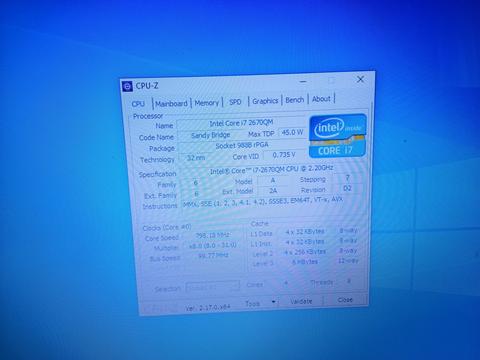Go to the Graphics tab
The image size is (480, 360).
[265, 101]
